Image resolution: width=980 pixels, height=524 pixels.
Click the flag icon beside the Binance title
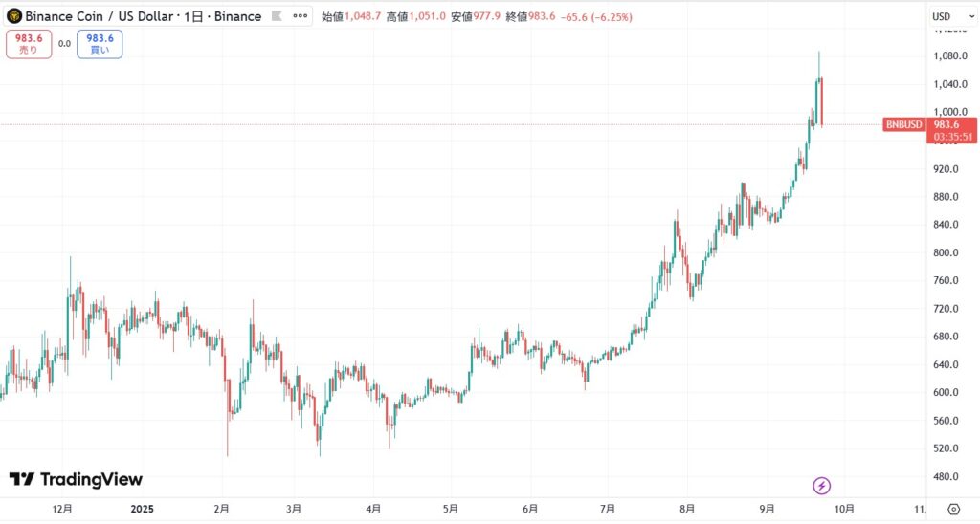point(278,16)
